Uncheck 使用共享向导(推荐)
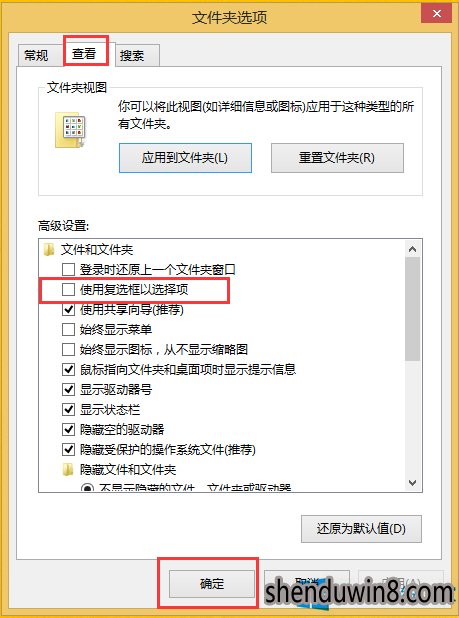459x618 pixels. tap(69, 310)
